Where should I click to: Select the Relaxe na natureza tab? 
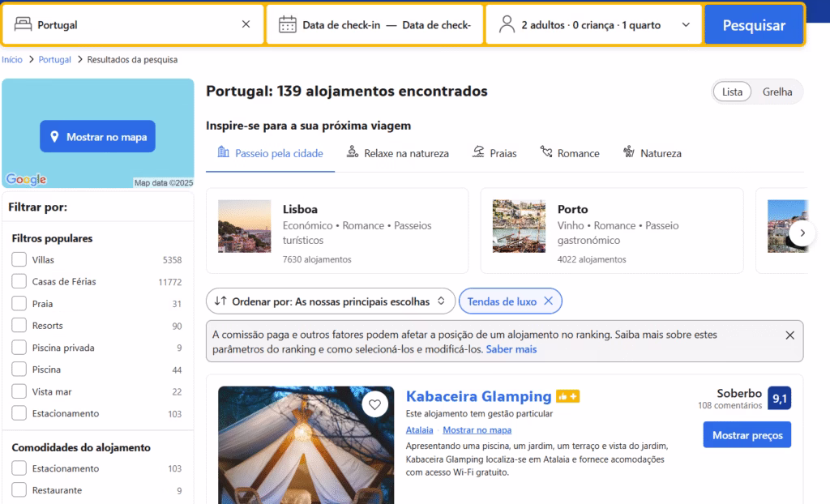point(397,153)
